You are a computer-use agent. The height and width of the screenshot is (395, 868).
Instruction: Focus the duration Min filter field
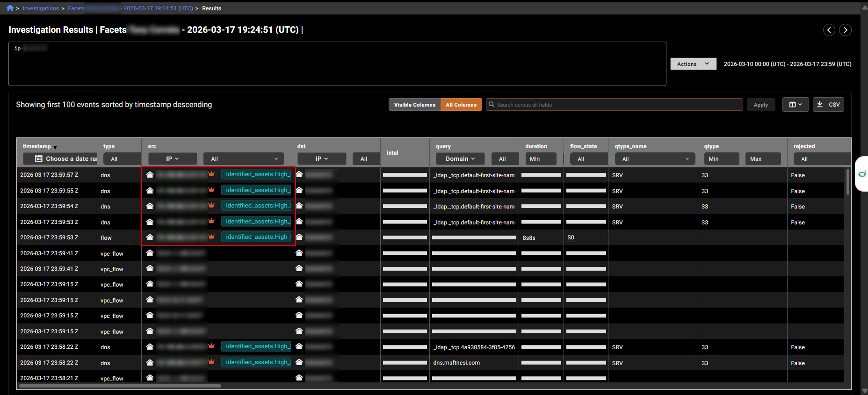pos(541,159)
